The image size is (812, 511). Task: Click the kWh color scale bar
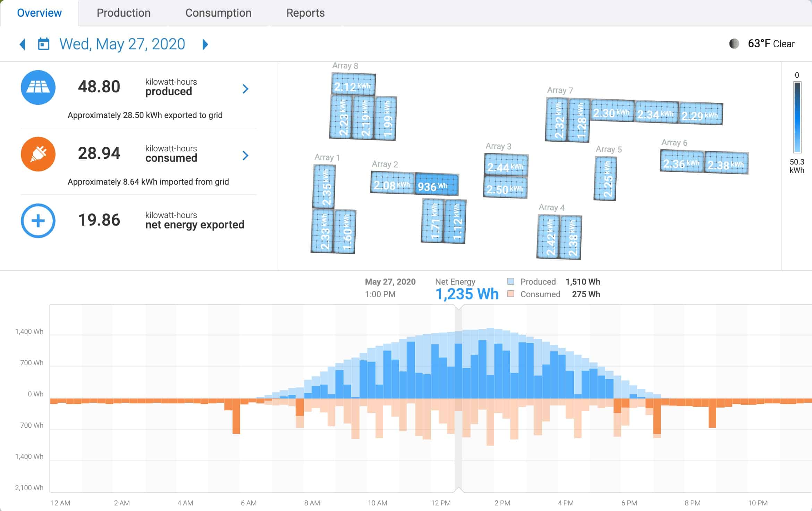[x=797, y=117]
